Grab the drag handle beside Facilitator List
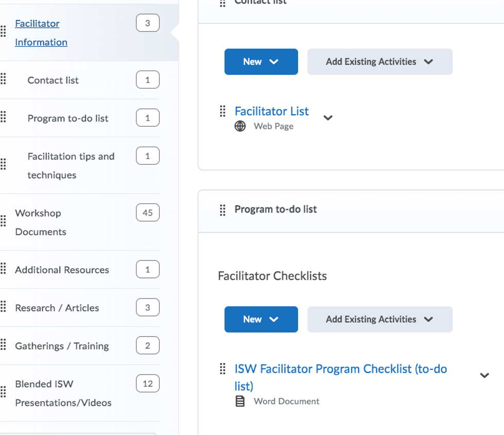504x435 pixels. [x=223, y=110]
